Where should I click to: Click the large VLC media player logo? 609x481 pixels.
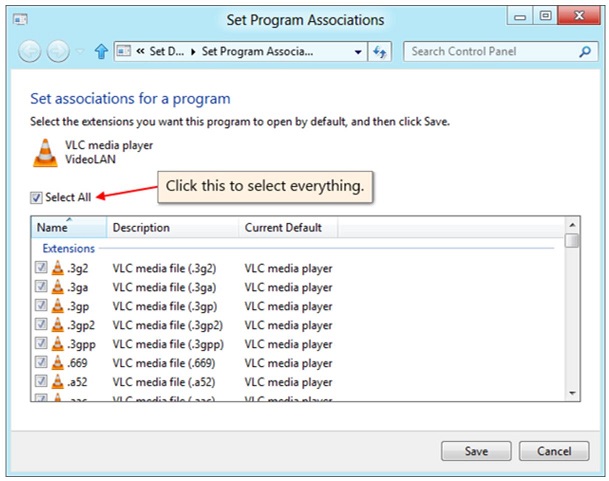45,153
